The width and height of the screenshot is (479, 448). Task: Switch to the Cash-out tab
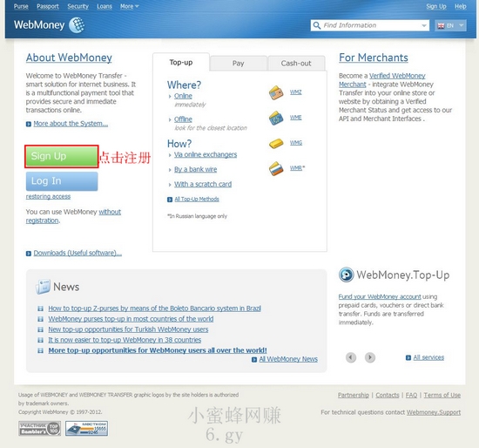[296, 64]
